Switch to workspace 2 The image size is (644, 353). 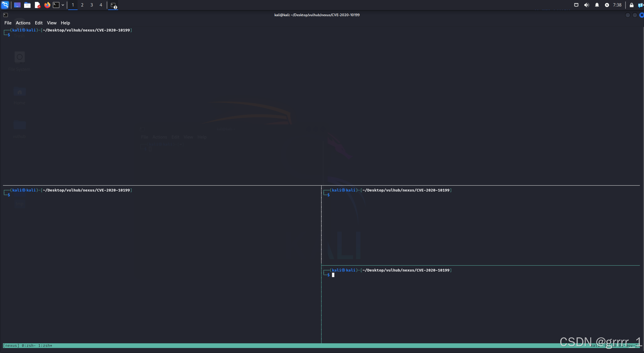(x=82, y=5)
